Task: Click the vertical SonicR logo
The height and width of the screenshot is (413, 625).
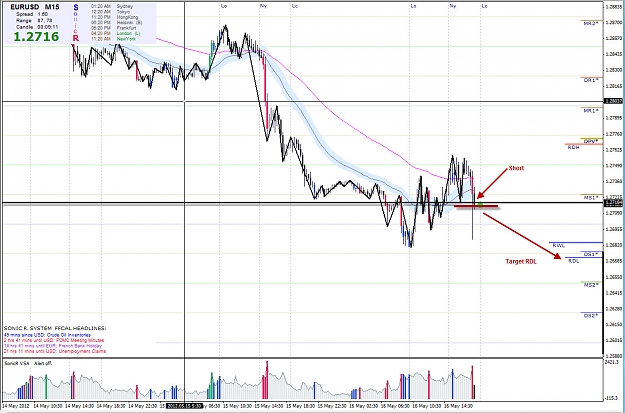Action: click(x=75, y=23)
